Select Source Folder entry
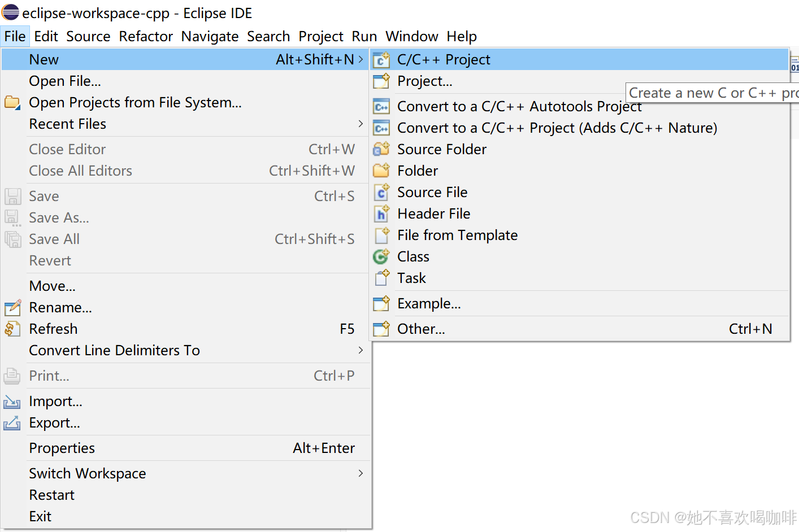799x532 pixels. click(x=579, y=149)
